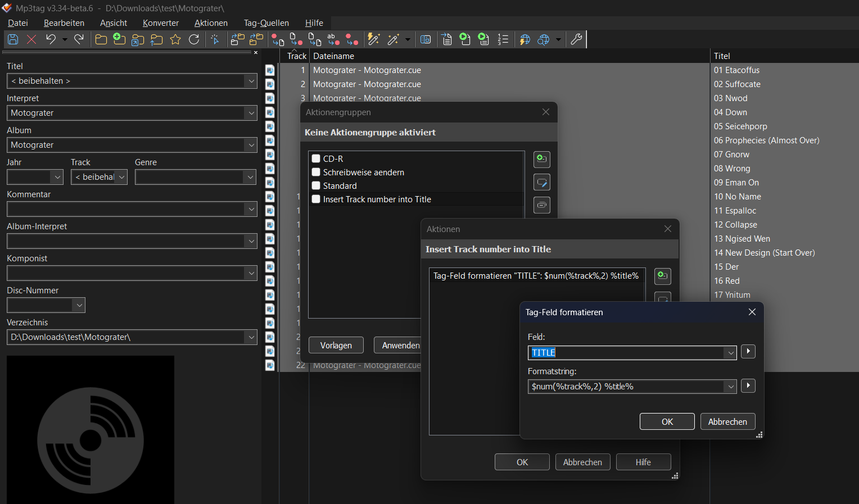Click the edit action group icon in Aktionengruppen
The image size is (859, 504).
pos(541,182)
